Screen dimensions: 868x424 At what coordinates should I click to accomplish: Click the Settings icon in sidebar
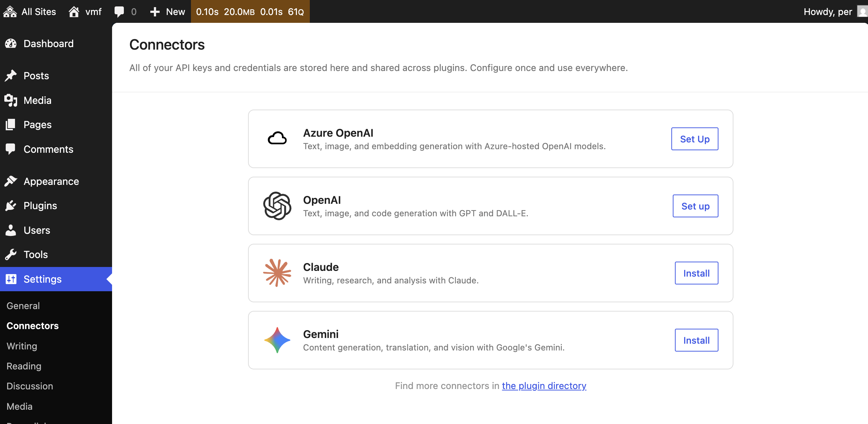point(11,279)
